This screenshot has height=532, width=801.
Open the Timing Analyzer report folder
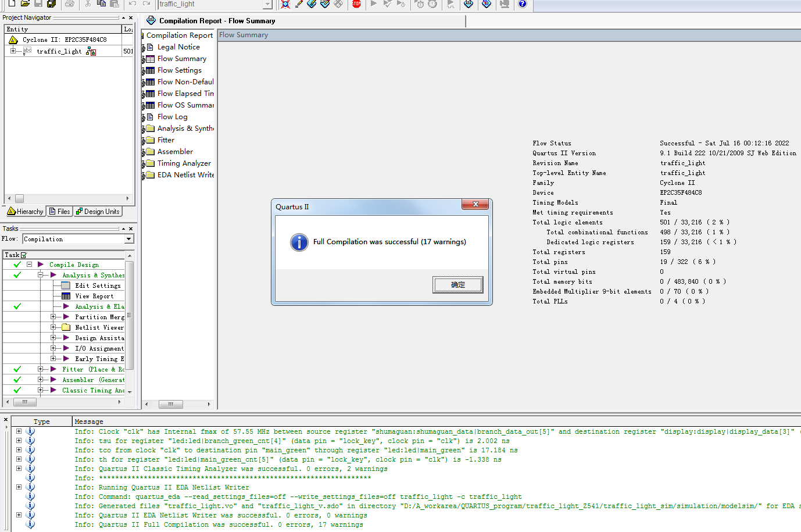pyautogui.click(x=150, y=163)
